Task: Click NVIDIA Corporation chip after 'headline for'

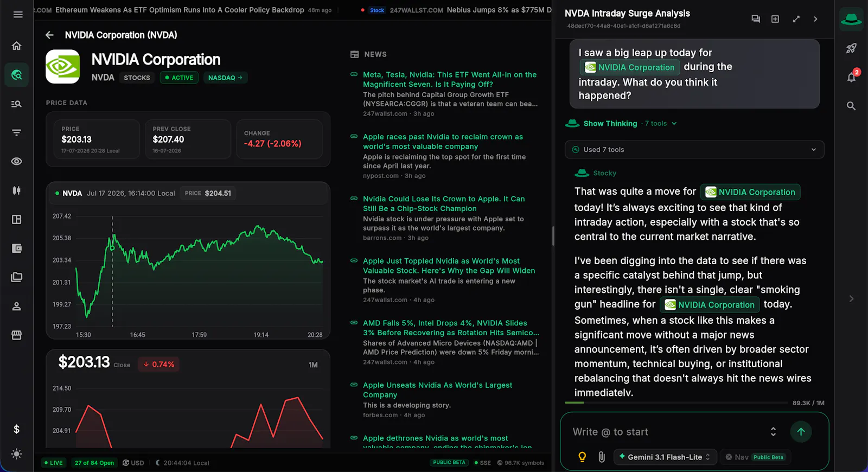Action: (x=710, y=305)
